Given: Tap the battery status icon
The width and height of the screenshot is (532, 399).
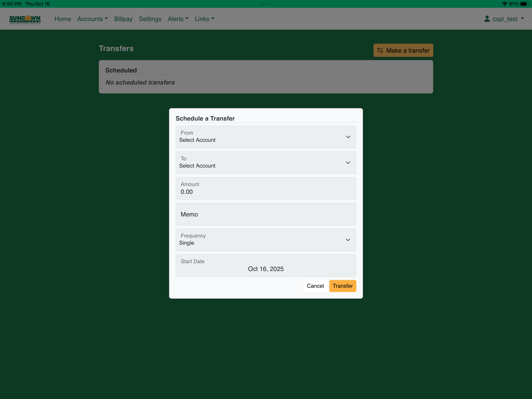Looking at the screenshot, I should tap(524, 4).
